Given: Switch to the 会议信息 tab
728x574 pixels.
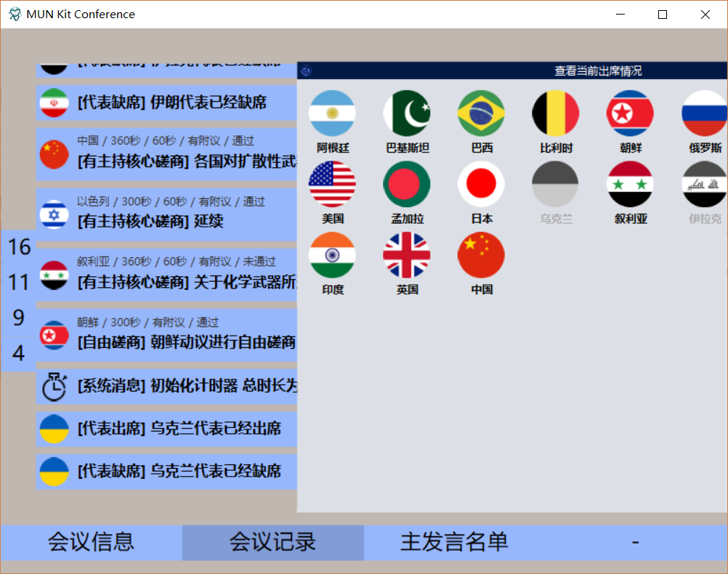Looking at the screenshot, I should [x=90, y=542].
